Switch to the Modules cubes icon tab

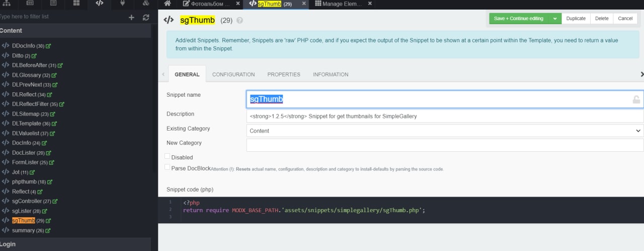[146, 4]
